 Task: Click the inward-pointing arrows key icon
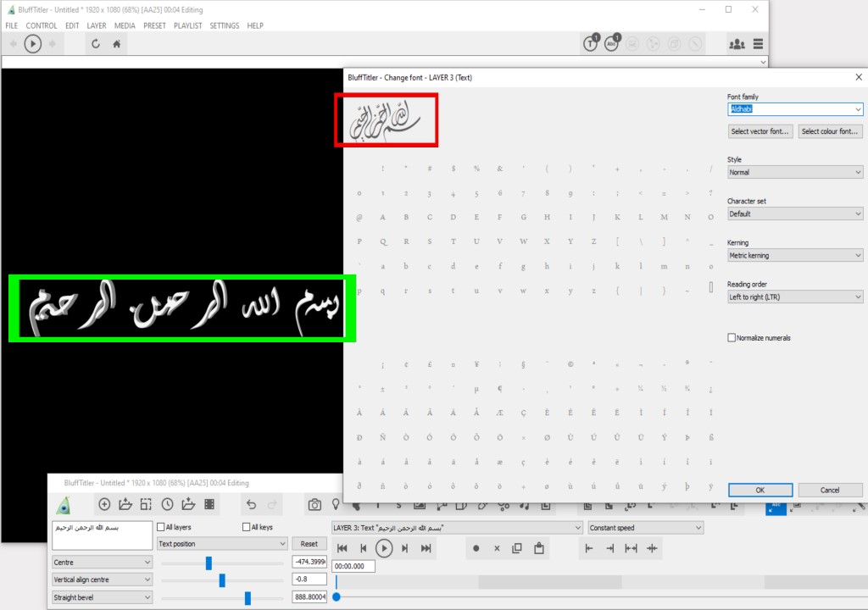pyautogui.click(x=652, y=548)
